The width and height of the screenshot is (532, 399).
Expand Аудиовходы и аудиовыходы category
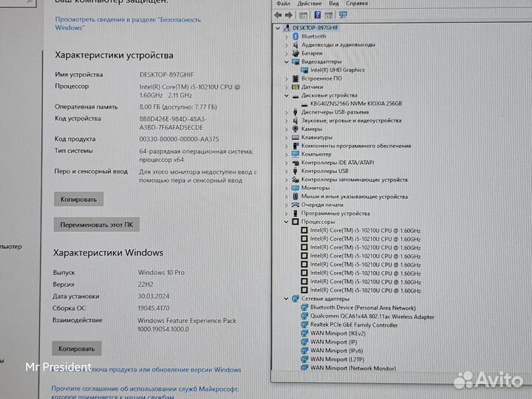coord(287,45)
